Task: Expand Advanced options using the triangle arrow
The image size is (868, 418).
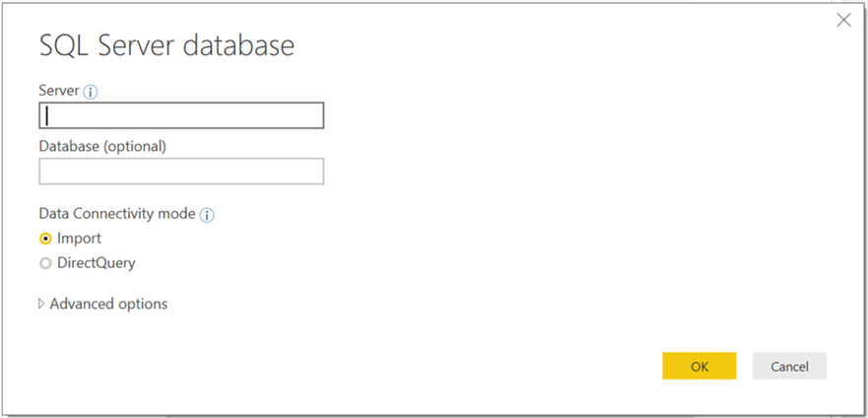Action: (x=41, y=304)
